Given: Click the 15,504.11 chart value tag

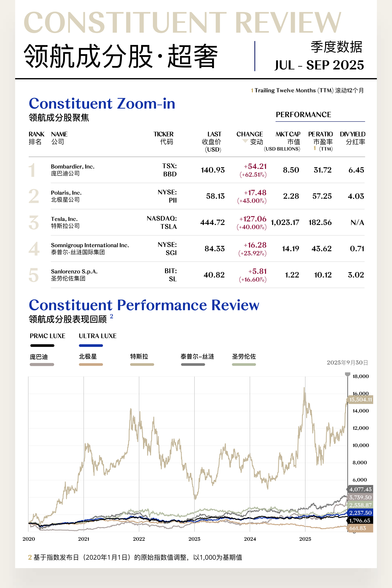Looking at the screenshot, I should pos(360,399).
